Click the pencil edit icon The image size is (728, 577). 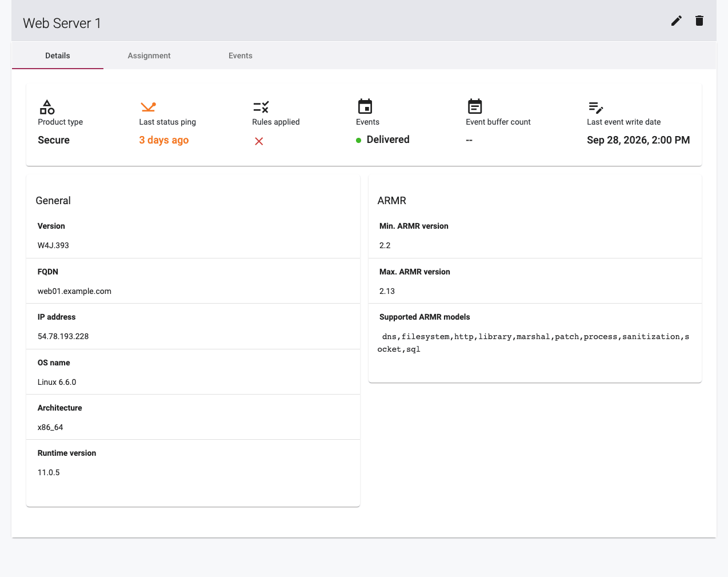pyautogui.click(x=677, y=21)
